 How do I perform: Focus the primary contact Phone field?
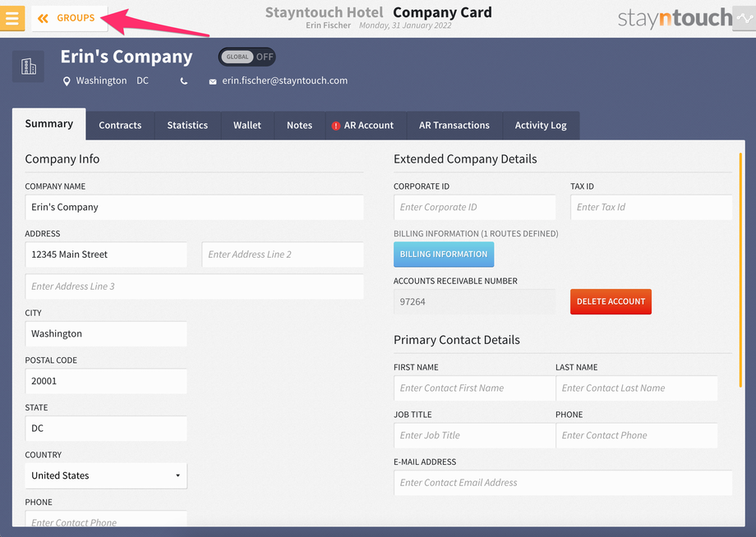click(636, 435)
